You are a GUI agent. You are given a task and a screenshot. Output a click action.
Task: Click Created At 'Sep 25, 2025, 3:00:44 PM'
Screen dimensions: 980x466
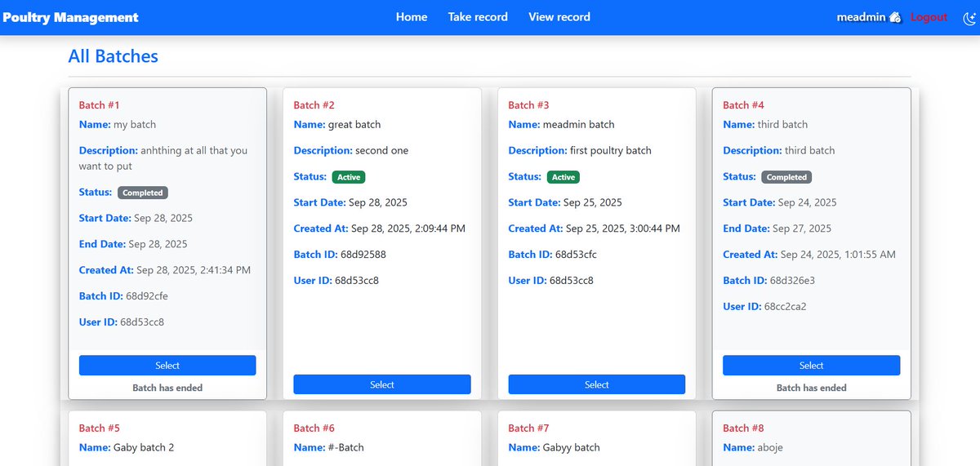(623, 229)
